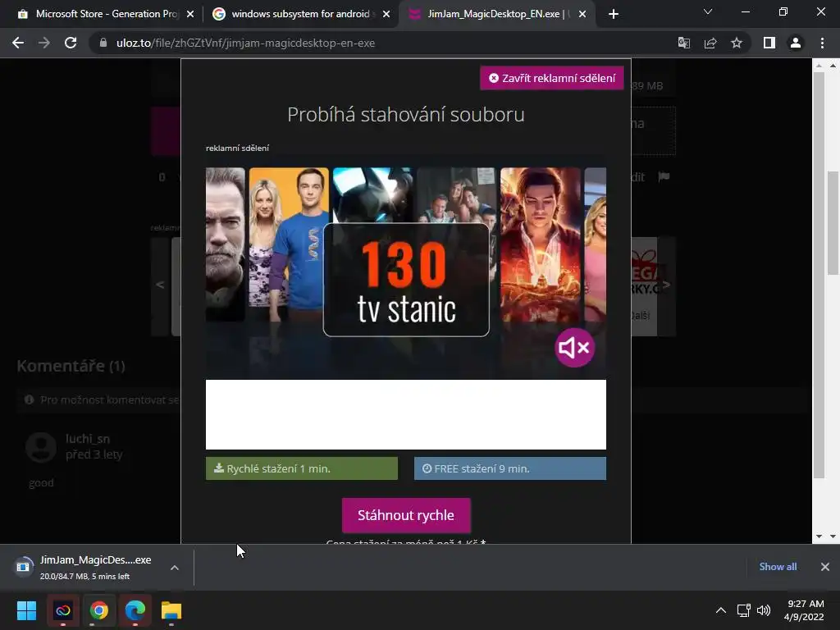Open the network status tray icon
Screen dimensions: 840x630
[x=743, y=610]
